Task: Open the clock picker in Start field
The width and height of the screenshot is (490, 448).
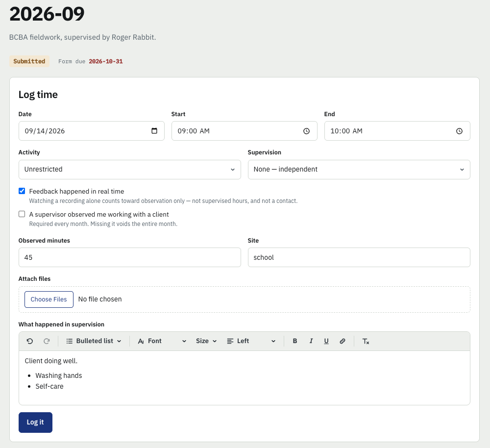Action: click(307, 131)
